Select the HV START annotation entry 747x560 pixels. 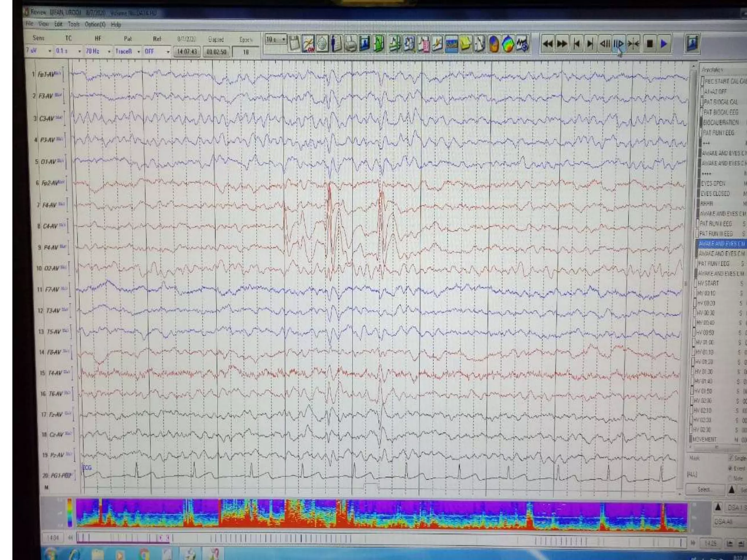tap(708, 283)
